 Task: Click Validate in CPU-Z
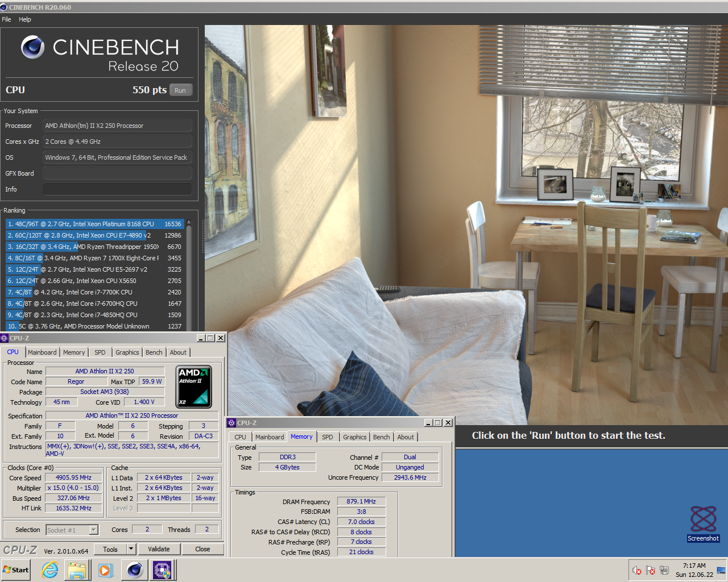[x=159, y=549]
